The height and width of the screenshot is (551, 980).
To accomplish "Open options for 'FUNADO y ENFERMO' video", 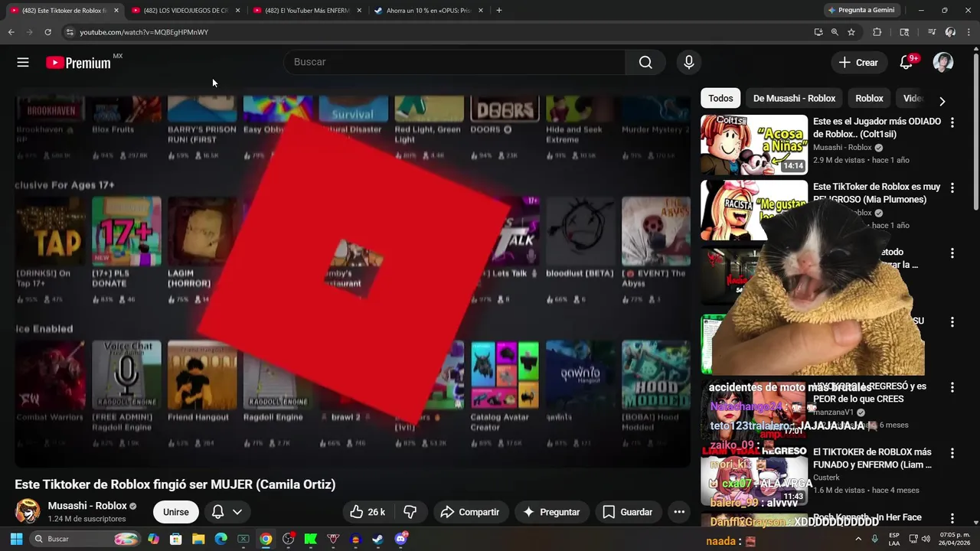I will click(x=952, y=454).
